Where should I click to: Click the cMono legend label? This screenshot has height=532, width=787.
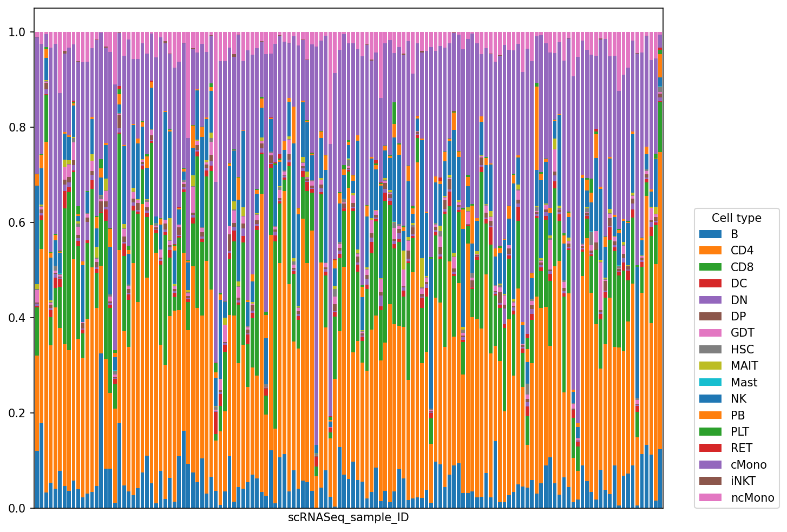point(749,465)
